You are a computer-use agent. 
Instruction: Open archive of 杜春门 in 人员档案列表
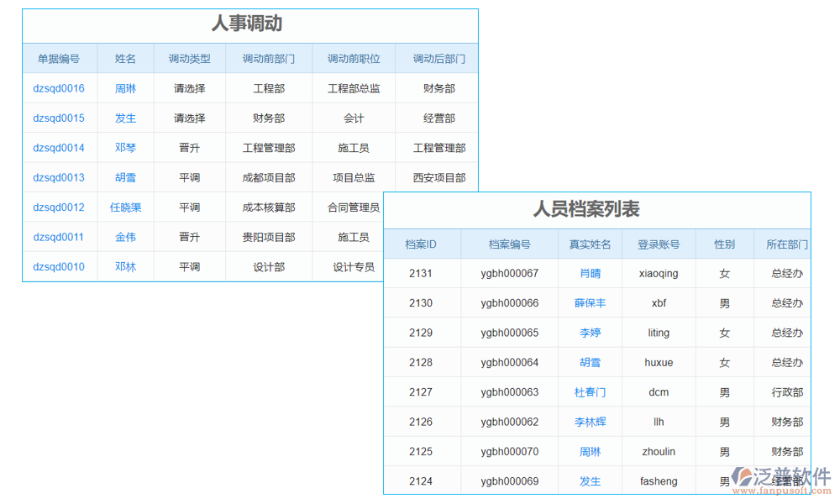click(x=590, y=391)
